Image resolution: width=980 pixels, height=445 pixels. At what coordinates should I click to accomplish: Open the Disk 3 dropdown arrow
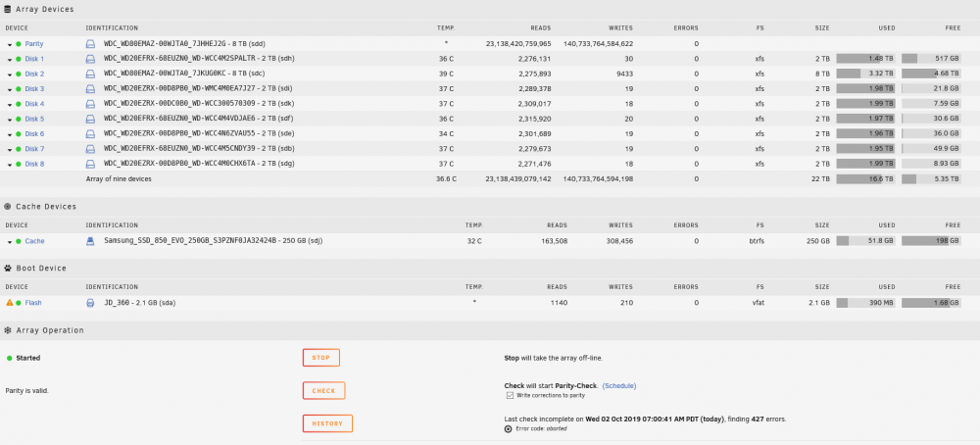(x=10, y=90)
